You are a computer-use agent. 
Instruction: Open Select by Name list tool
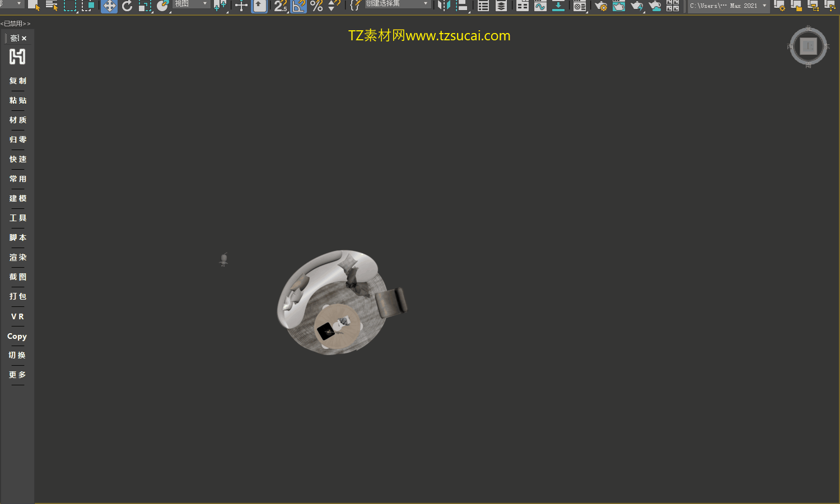[52, 6]
